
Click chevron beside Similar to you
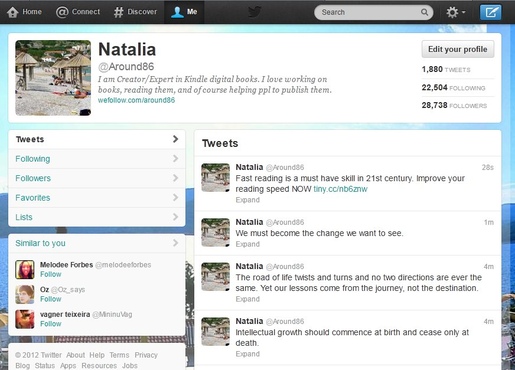coord(175,243)
